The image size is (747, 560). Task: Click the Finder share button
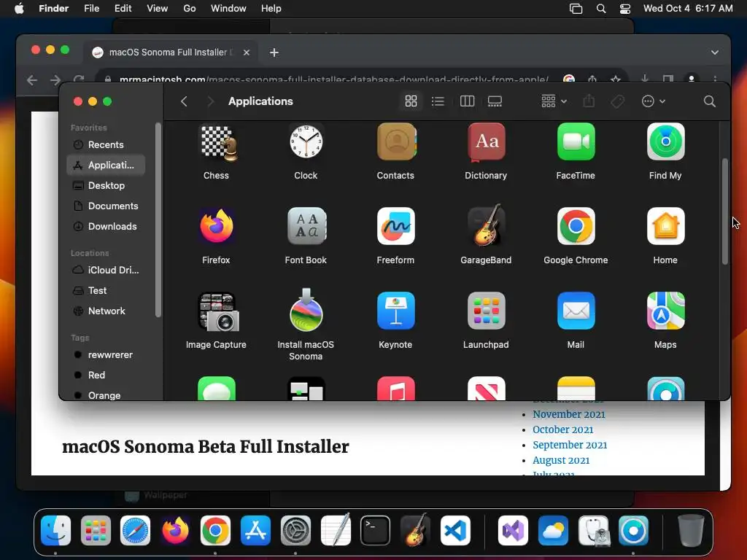589,101
